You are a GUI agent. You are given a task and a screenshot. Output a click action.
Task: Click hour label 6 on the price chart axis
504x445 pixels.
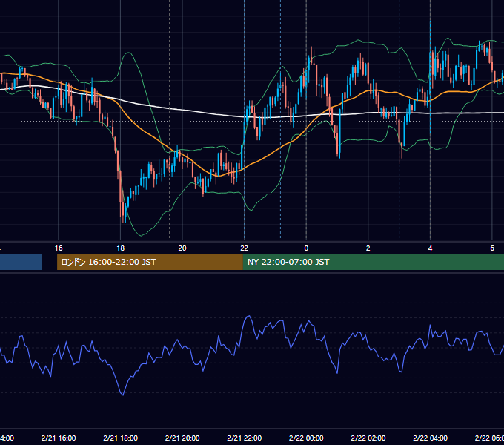pyautogui.click(x=492, y=248)
